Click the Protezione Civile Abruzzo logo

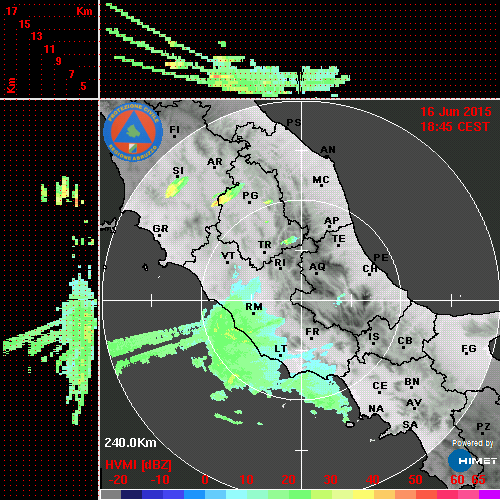pyautogui.click(x=133, y=132)
